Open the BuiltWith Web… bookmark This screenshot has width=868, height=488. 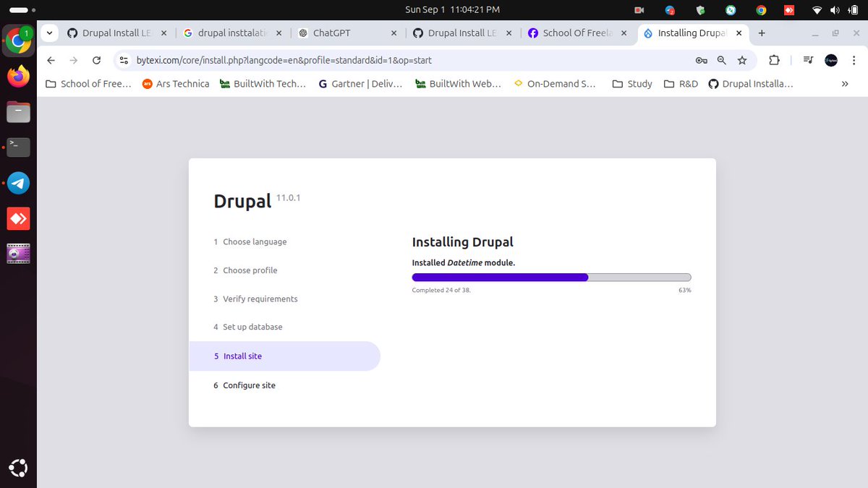coord(458,84)
